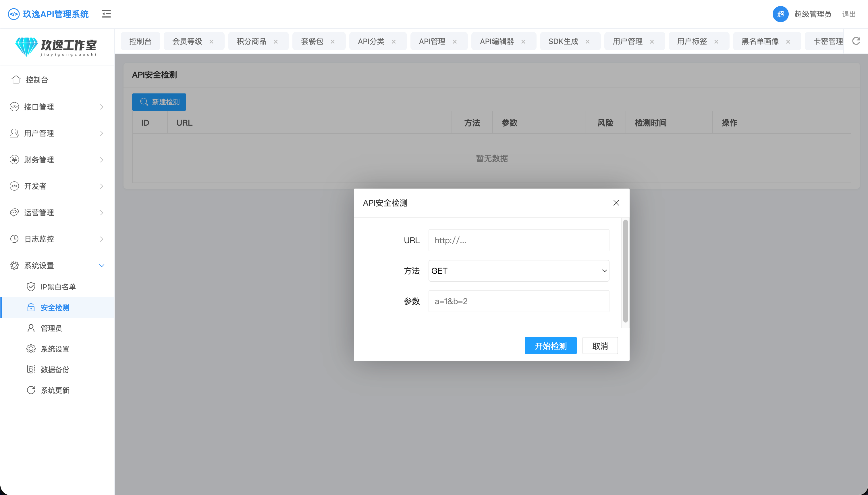Click the 风险 column header
The image size is (868, 495).
point(605,123)
